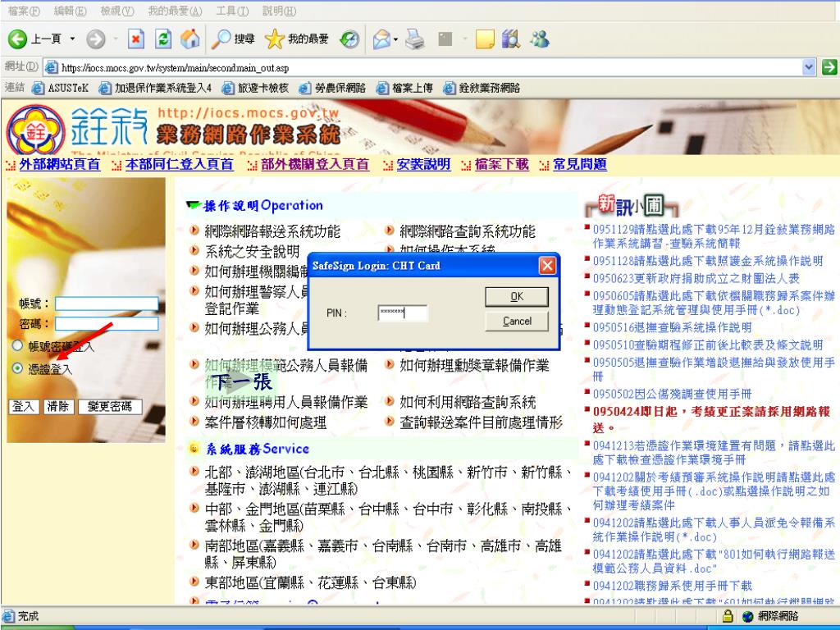Viewport: 840px width, 630px height.
Task: Go to 本部同仁登入頁首 link
Action: [x=179, y=164]
